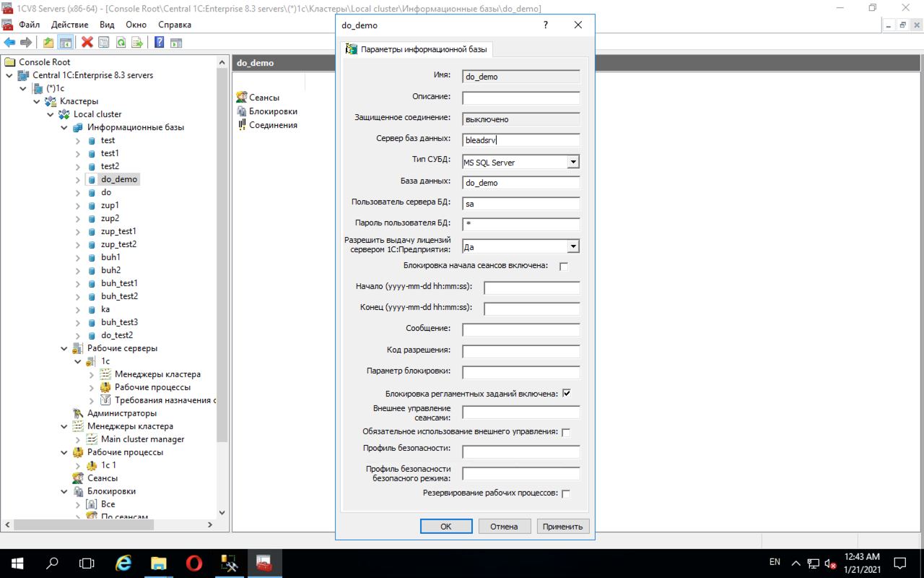Screen dimensions: 924x578
Task: Click the Сеансы icon in right pane
Action: coord(242,97)
